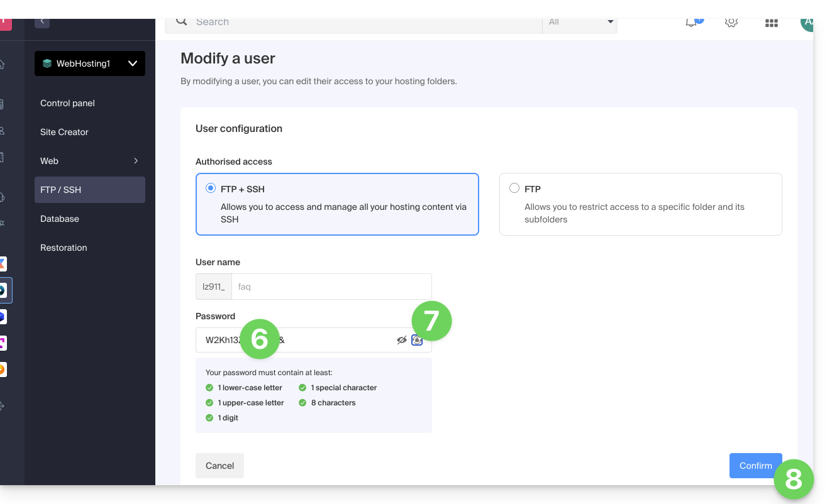832x504 pixels.
Task: Click the logout icon at sidebar bottom
Action: (x=2, y=407)
